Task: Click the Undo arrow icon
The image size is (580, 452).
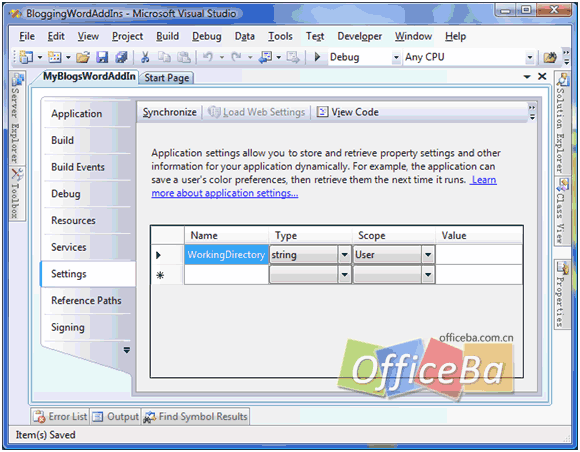Action: pyautogui.click(x=208, y=57)
